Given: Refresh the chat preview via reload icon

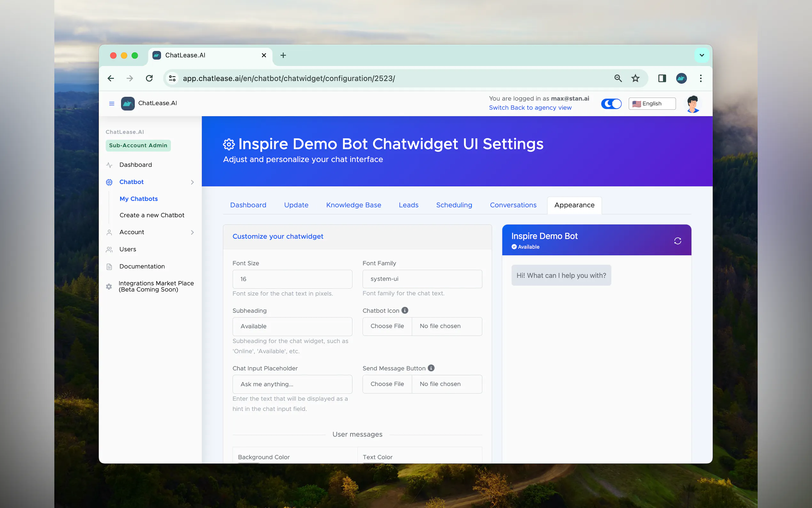Looking at the screenshot, I should point(677,241).
